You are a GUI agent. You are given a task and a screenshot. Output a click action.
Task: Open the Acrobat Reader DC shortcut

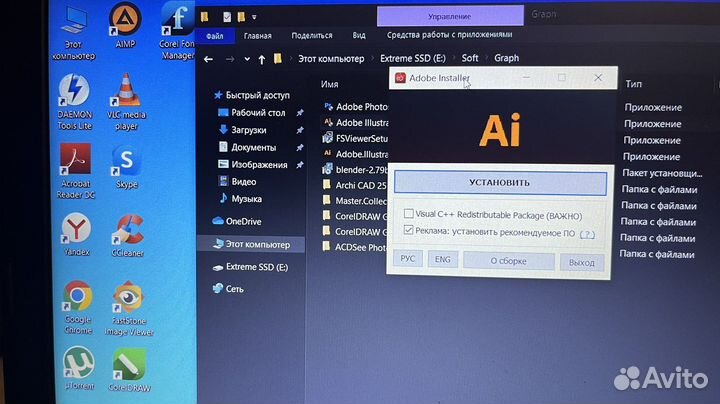point(75,171)
